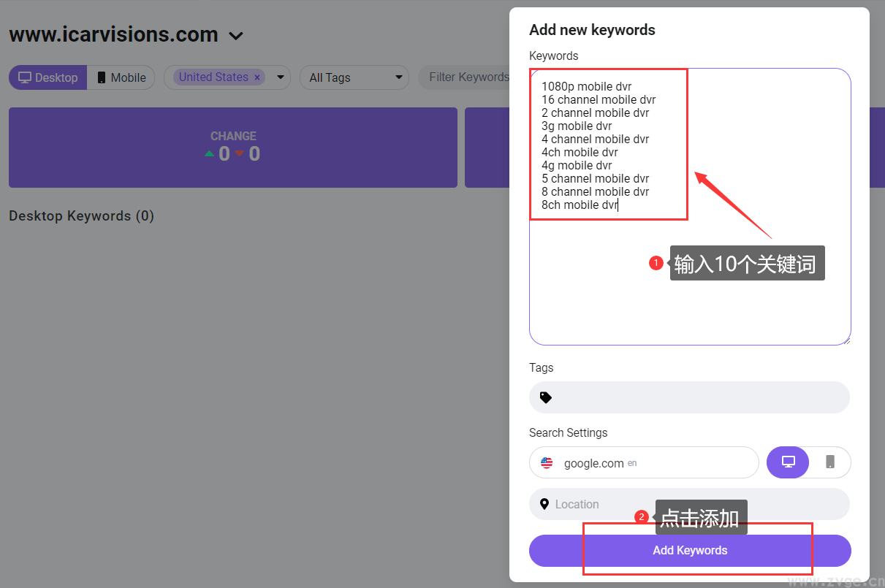Image resolution: width=885 pixels, height=588 pixels.
Task: Select desktop device icon in Search Settings
Action: point(788,462)
